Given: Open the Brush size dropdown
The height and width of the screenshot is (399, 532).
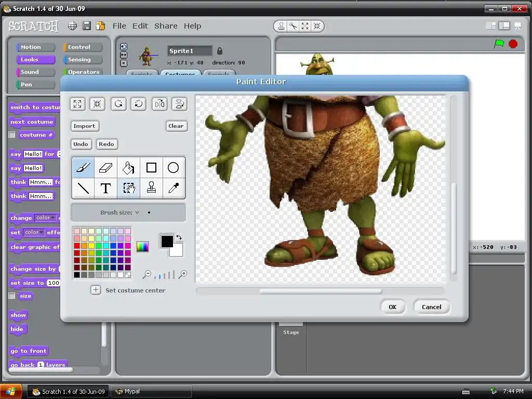Looking at the screenshot, I should coord(137,212).
